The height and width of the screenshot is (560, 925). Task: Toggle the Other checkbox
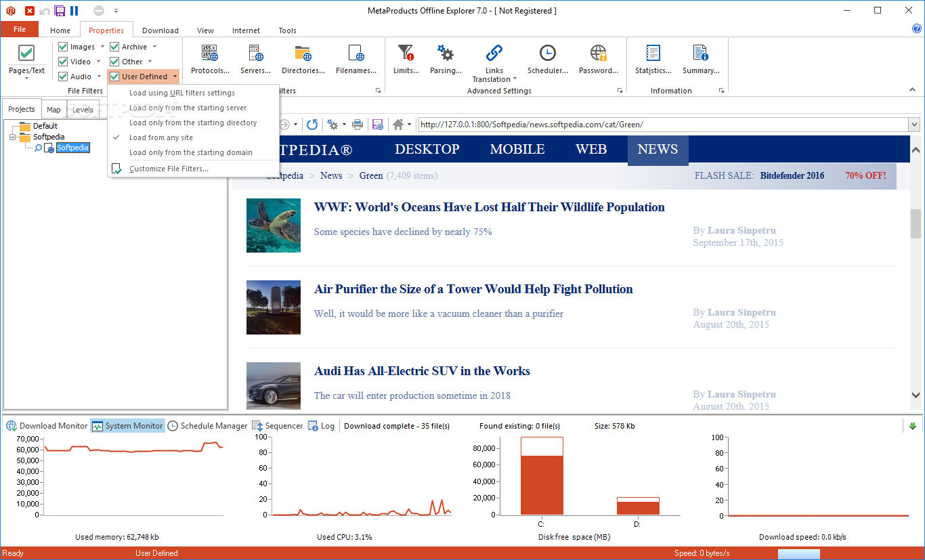pos(114,62)
